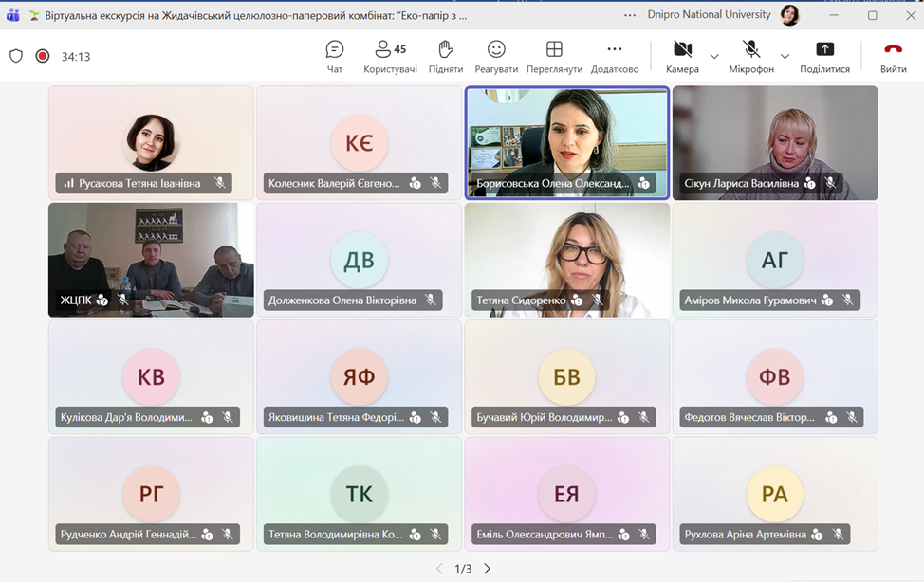The height and width of the screenshot is (582, 924).
Task: Go to next participants page
Action: coord(488,569)
